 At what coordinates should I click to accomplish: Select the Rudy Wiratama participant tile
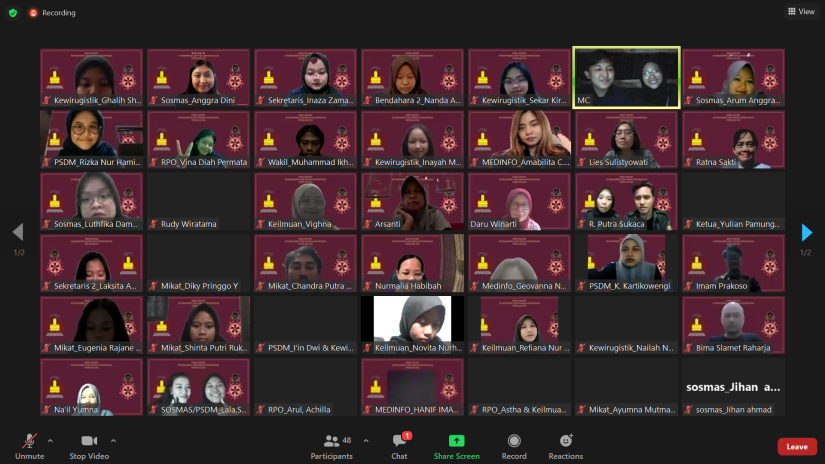tap(198, 201)
